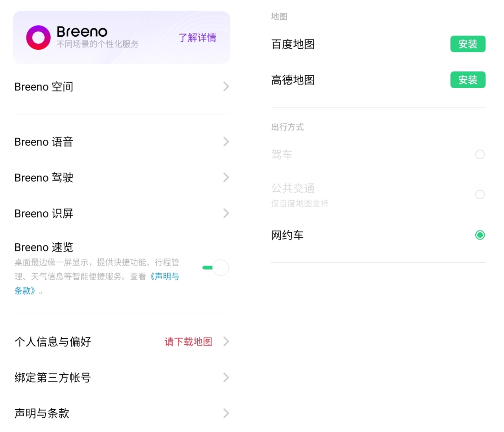Screen dimensions: 504x432
Task: Click the Breeno circular logo icon
Action: (x=38, y=38)
